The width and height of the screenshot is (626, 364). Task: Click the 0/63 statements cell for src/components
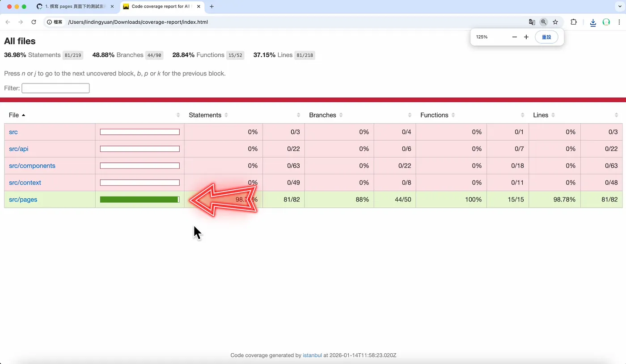tap(283, 166)
